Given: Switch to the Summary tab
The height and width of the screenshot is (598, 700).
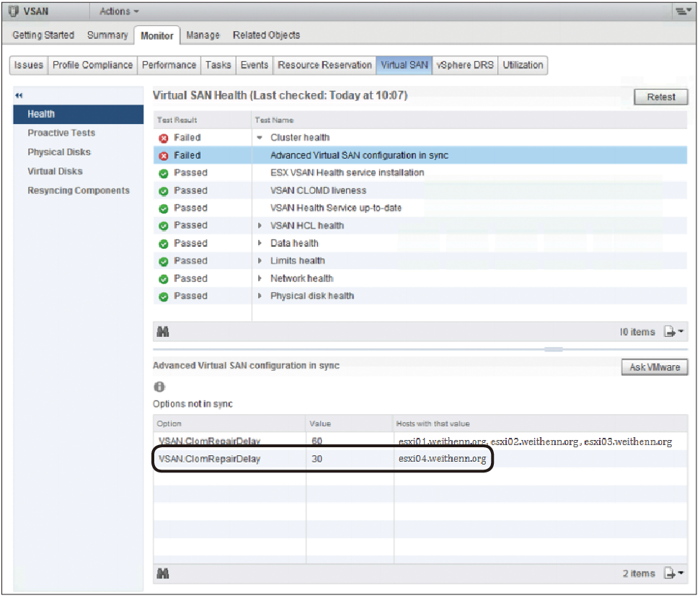Looking at the screenshot, I should (107, 35).
